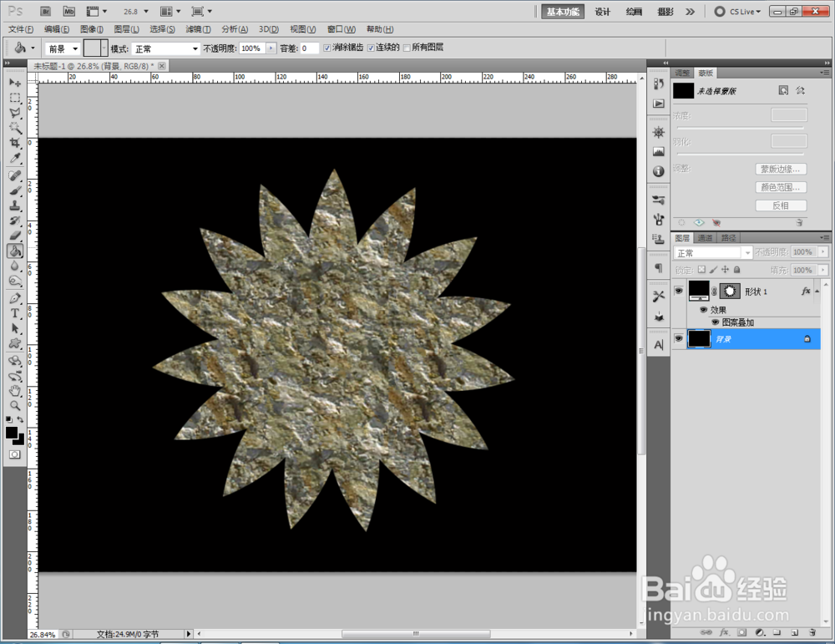Select the Blur tool
Screen dimensions: 835x644
point(15,266)
